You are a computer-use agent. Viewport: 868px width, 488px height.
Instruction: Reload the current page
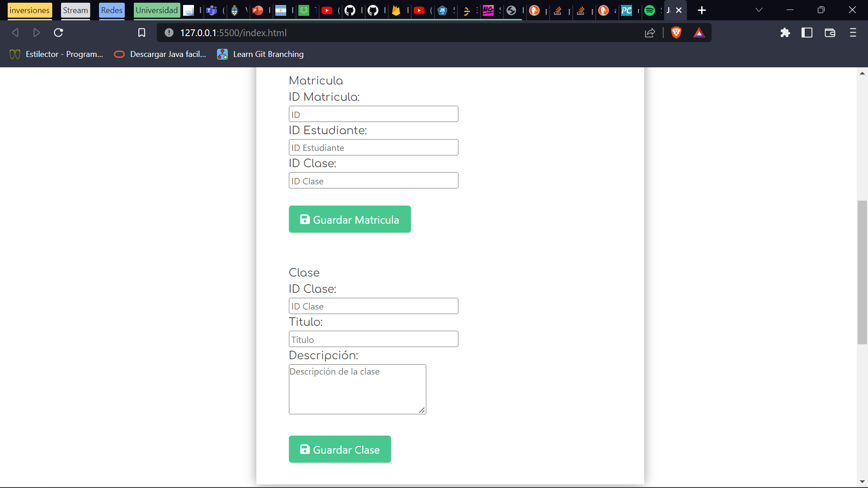click(58, 33)
